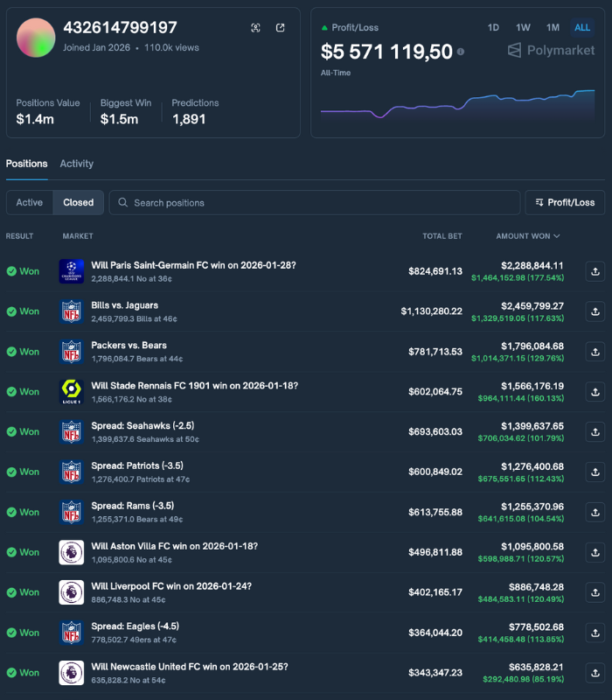Screen dimensions: 612x700
Task: Click the NFL logo for Spread: Seahawks
Action: [x=72, y=432]
